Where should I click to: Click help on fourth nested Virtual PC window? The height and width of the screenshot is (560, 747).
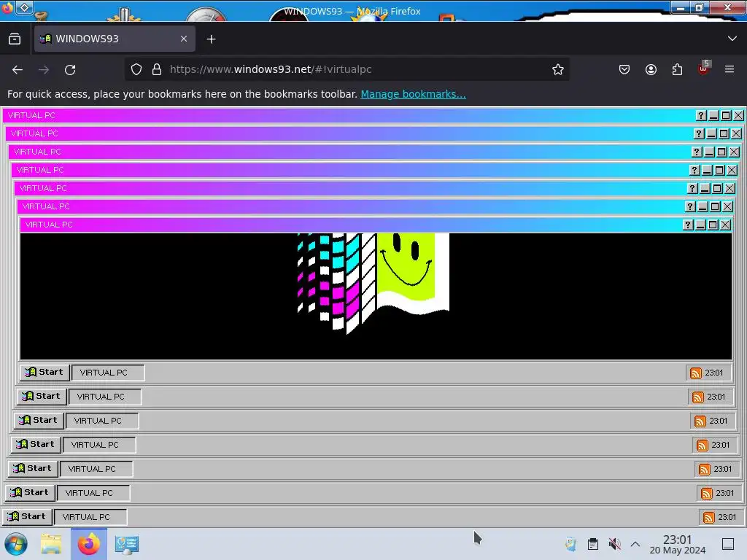pos(694,170)
